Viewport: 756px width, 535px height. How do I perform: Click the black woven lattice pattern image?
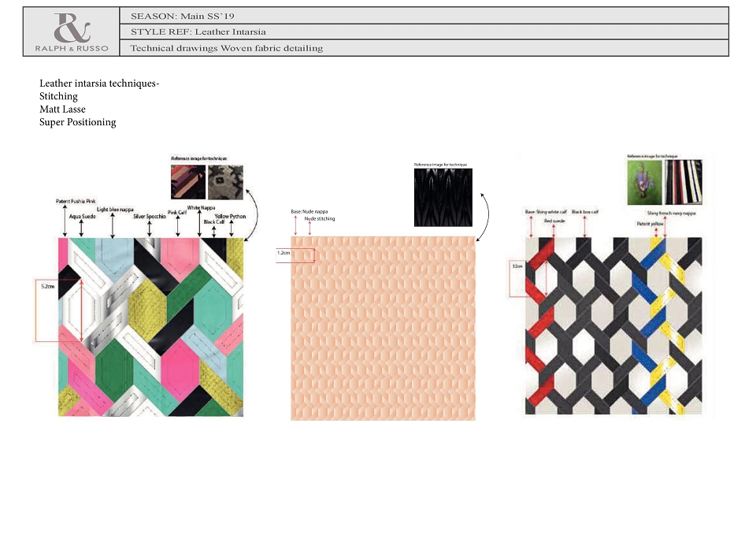(613, 325)
